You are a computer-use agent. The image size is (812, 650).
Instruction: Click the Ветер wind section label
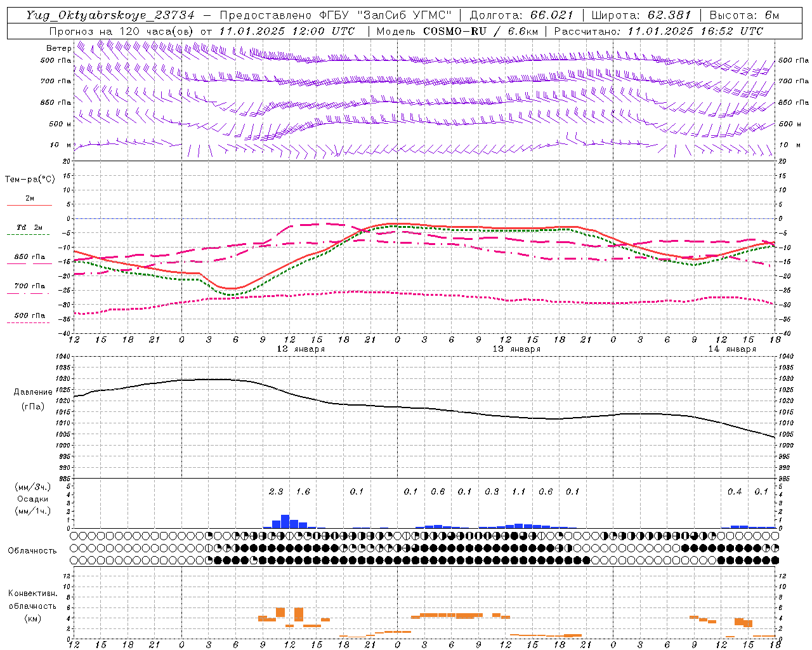tap(58, 48)
